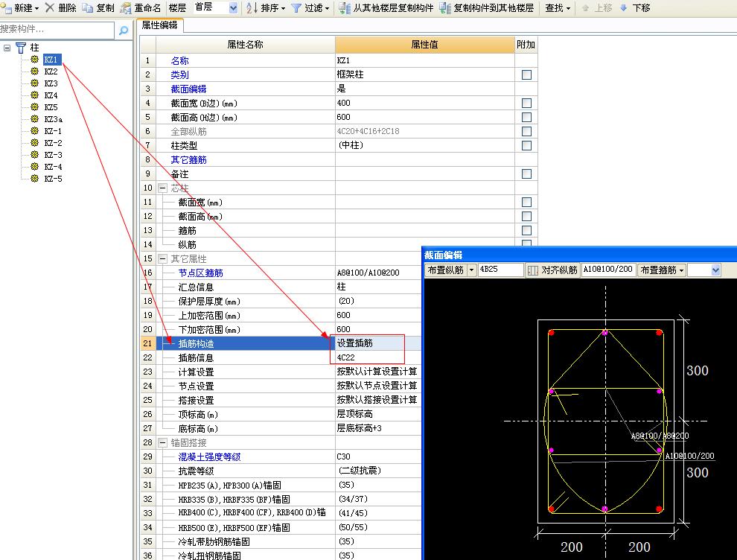
Task: Select the KZ3 gear icon in tree
Action: [x=34, y=83]
